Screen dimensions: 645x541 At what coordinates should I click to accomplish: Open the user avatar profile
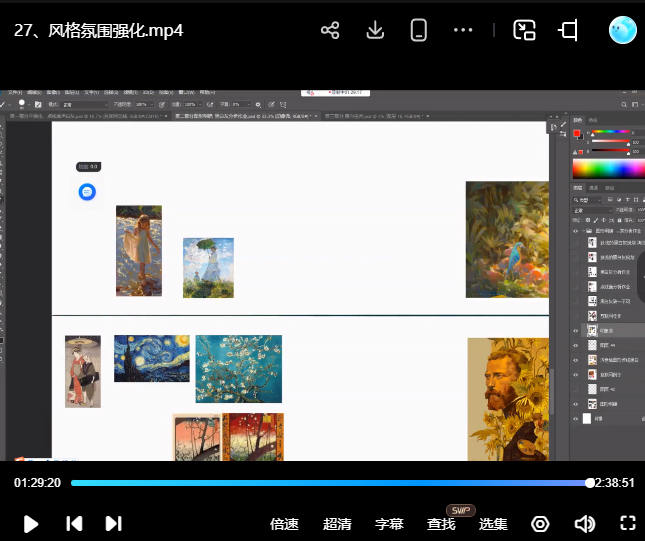(x=623, y=30)
